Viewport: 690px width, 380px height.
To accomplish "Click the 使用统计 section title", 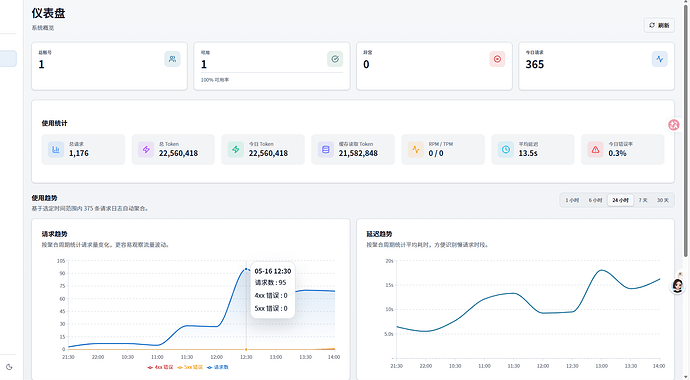I will point(55,124).
